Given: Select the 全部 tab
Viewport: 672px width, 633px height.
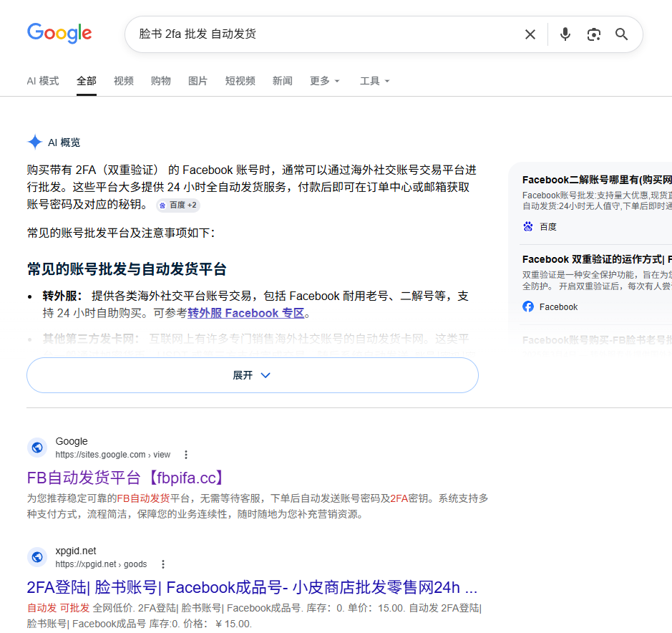Looking at the screenshot, I should [x=87, y=81].
